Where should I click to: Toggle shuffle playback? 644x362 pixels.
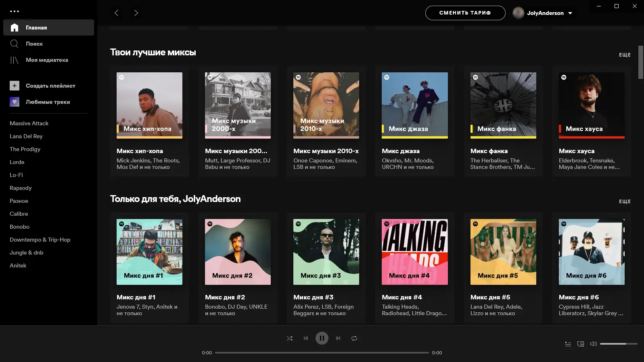click(x=290, y=338)
